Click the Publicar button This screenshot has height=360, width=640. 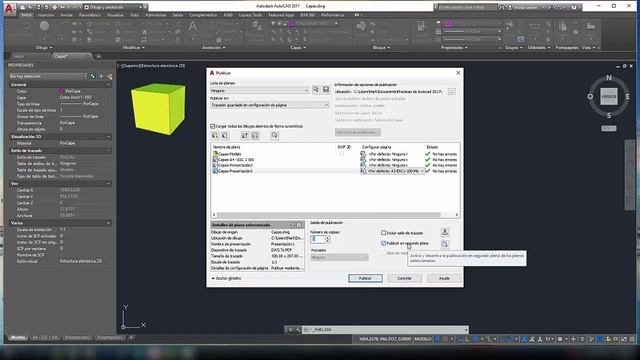[365, 278]
